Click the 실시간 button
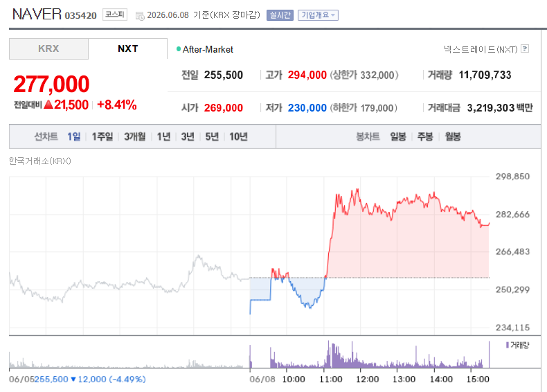The height and width of the screenshot is (392, 547). tap(280, 15)
